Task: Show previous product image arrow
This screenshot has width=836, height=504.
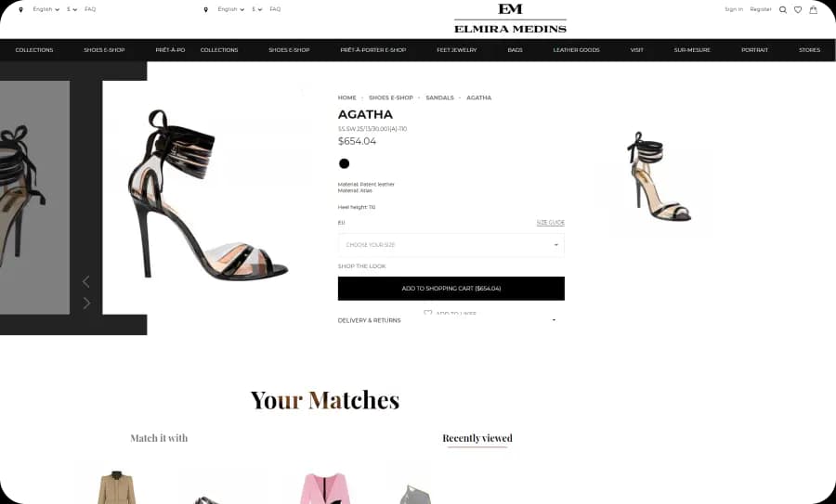Action: [x=85, y=281]
